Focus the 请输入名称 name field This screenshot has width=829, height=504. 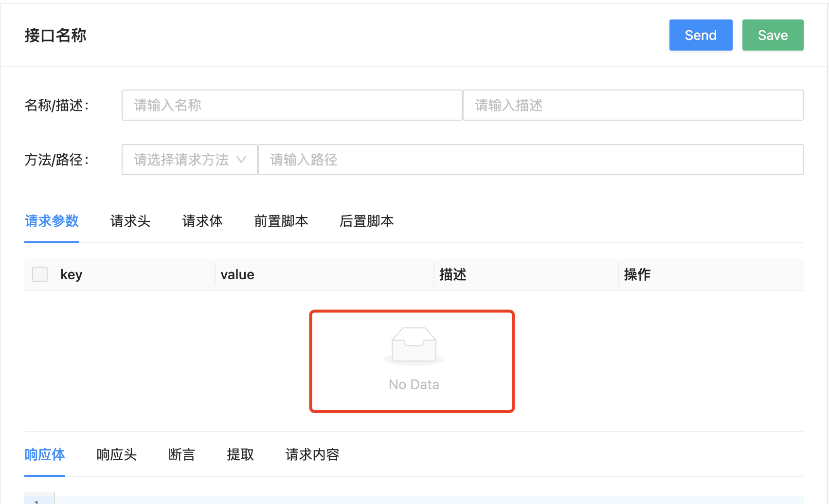click(292, 105)
